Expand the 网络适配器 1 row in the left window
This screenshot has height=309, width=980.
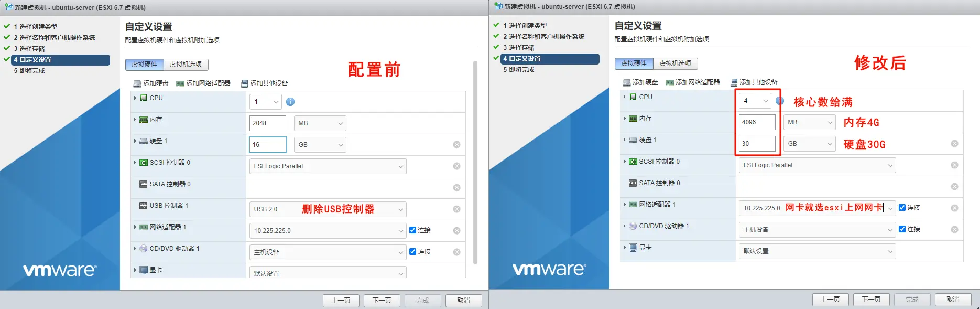coord(135,227)
